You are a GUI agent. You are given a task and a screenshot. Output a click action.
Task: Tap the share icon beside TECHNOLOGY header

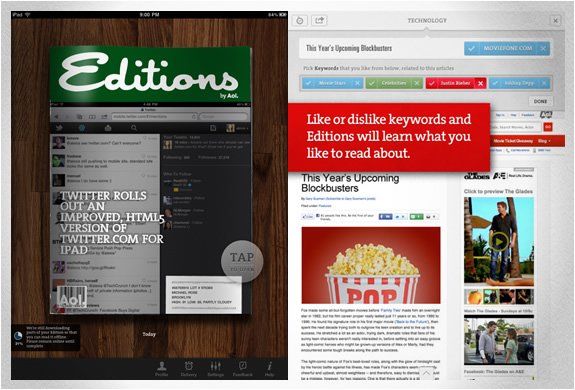319,20
